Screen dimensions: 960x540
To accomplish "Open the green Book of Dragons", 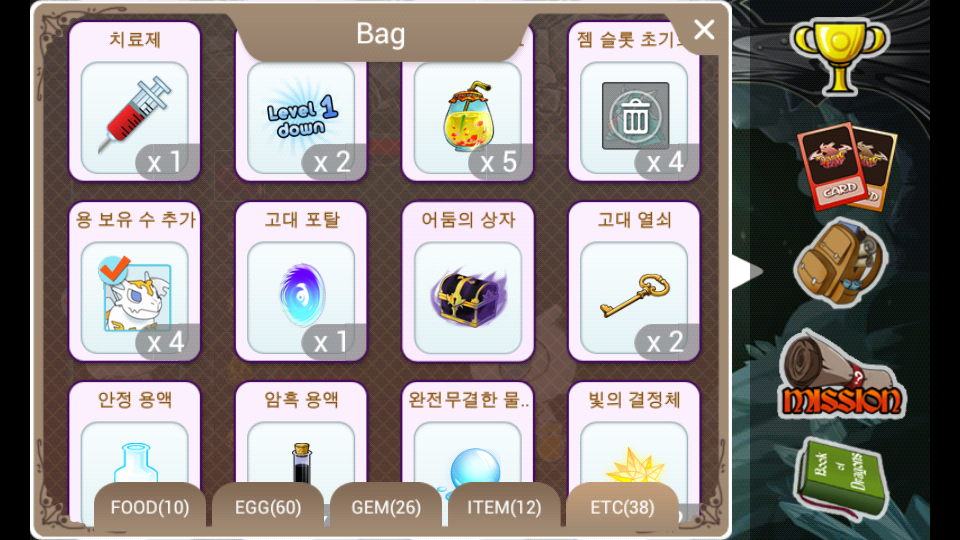I will [840, 479].
